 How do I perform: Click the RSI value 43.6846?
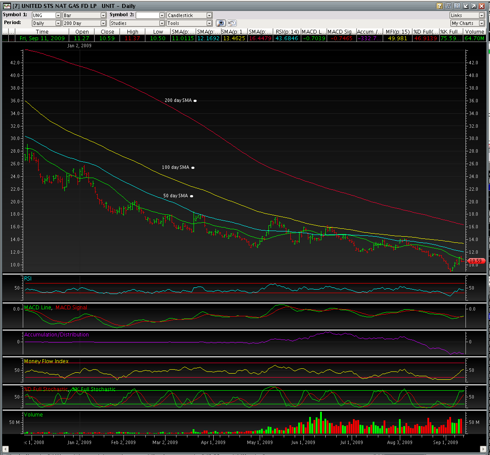coord(287,38)
